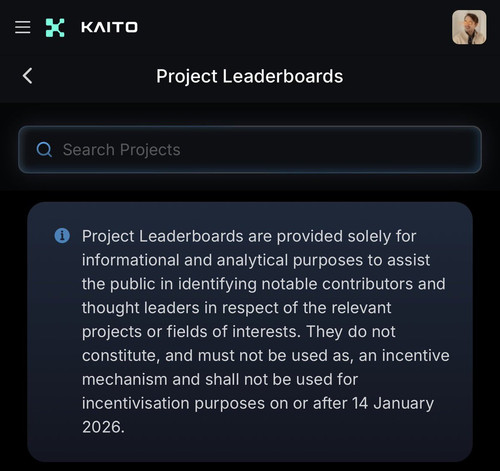Click the Kaito green logo icon
Viewport: 500px width, 471px height.
pyautogui.click(x=55, y=27)
